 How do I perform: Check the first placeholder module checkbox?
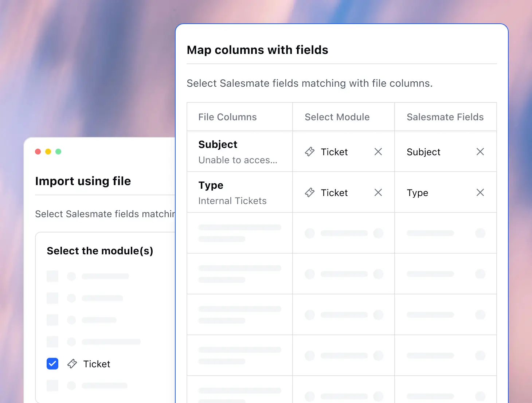pos(52,276)
